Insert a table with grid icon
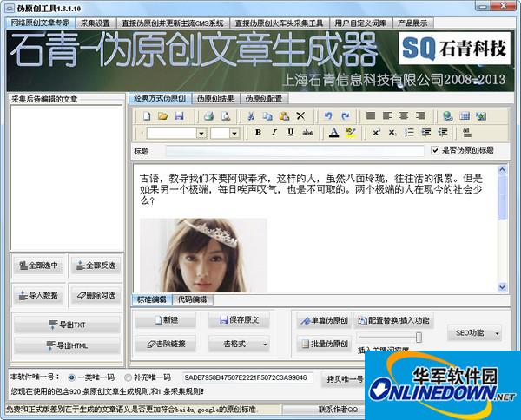 click(x=465, y=116)
